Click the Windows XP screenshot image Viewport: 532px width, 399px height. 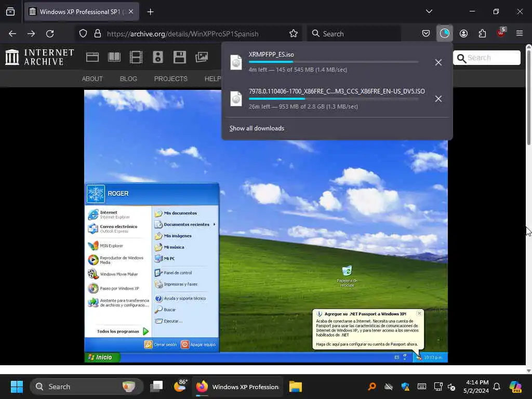tap(266, 226)
